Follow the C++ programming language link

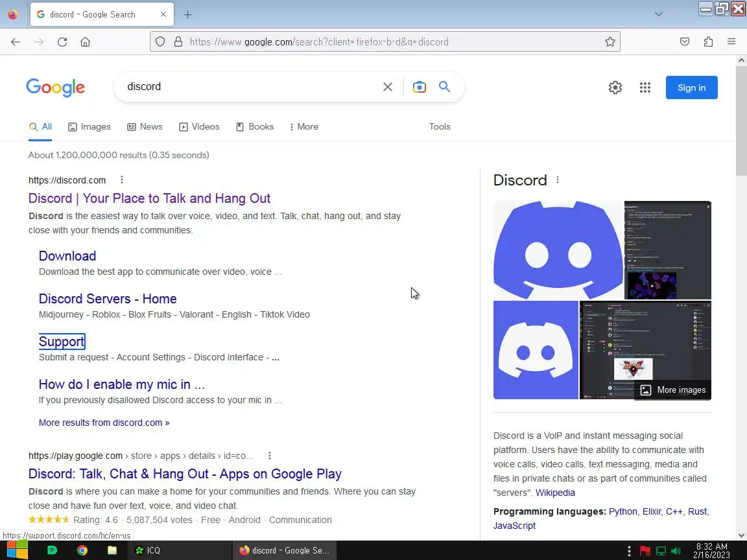(x=674, y=511)
